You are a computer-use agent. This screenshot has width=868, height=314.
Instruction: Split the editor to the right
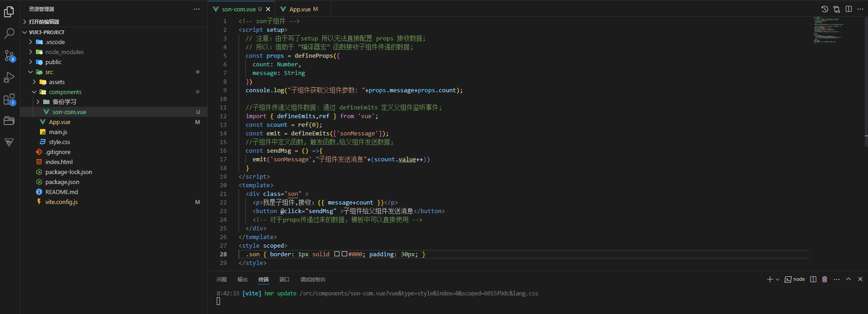coord(848,9)
